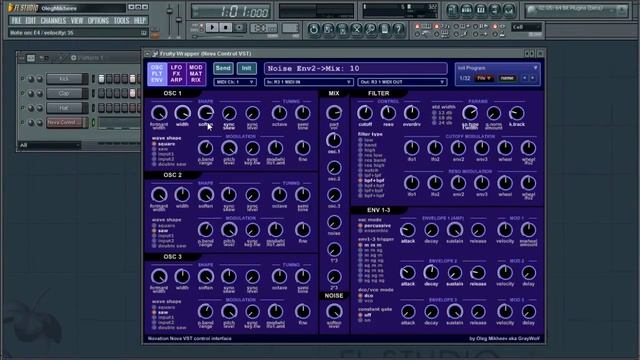Open the CHANNELS menu

click(53, 20)
